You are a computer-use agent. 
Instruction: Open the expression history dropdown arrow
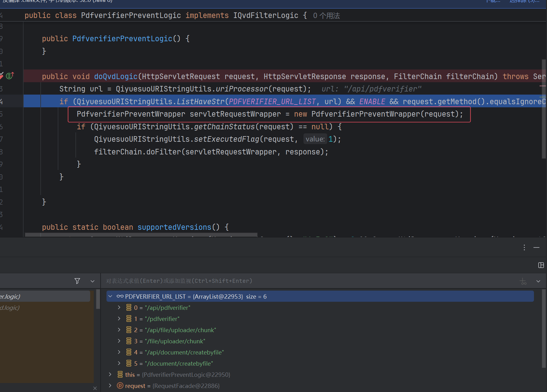point(538,281)
